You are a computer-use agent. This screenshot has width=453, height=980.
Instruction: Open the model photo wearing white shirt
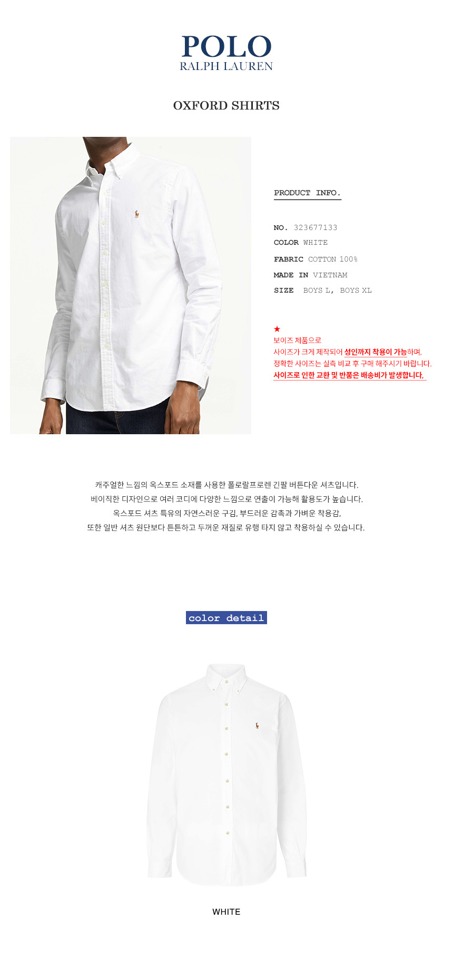pyautogui.click(x=131, y=285)
